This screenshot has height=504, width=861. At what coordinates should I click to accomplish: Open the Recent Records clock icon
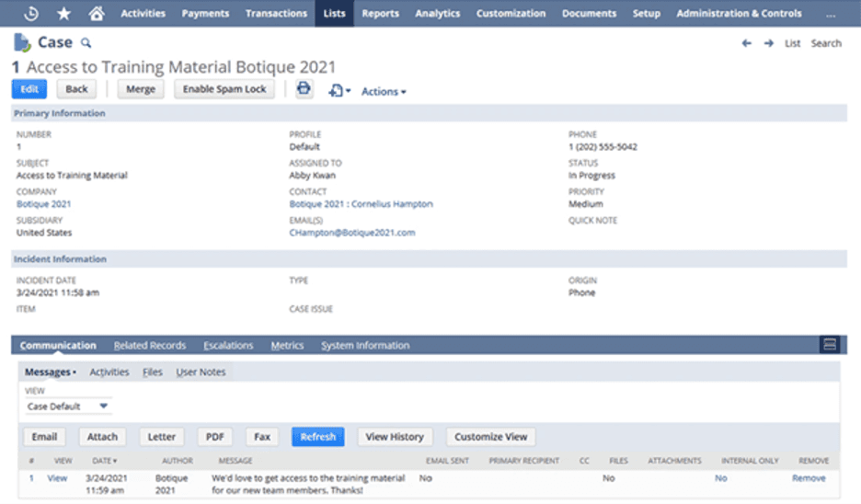pyautogui.click(x=31, y=14)
